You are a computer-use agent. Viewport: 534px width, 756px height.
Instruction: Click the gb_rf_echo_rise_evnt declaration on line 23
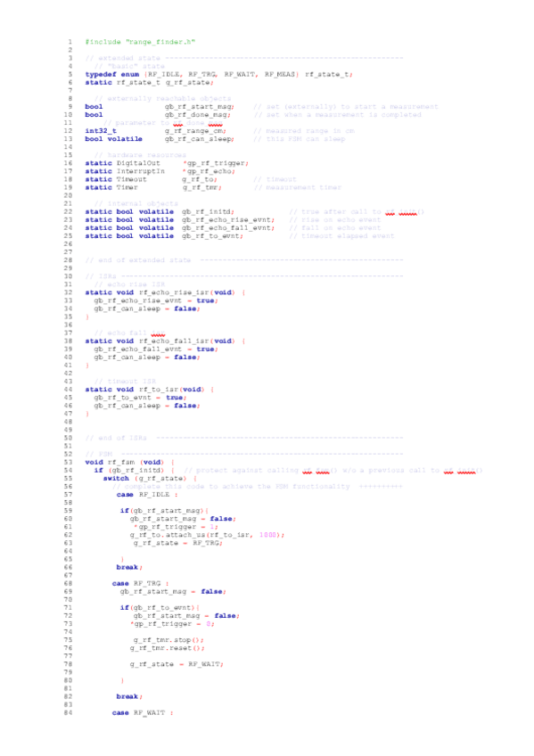[180, 220]
